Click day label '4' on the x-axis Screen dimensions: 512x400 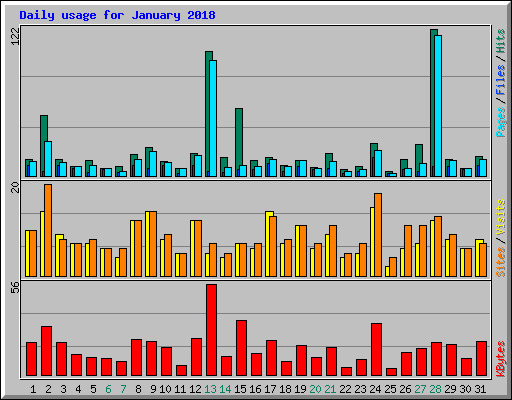click(x=78, y=389)
